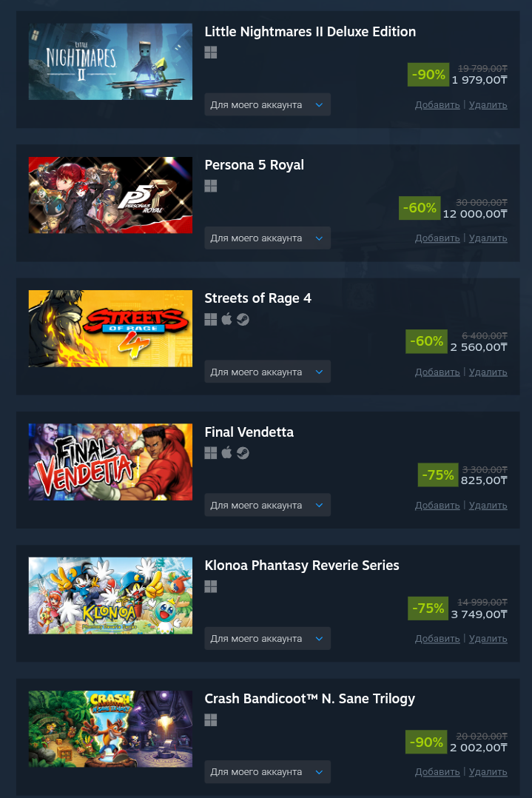The height and width of the screenshot is (798, 532).
Task: Click 'Удалить' link for Persona 5 Royal
Action: pyautogui.click(x=488, y=238)
